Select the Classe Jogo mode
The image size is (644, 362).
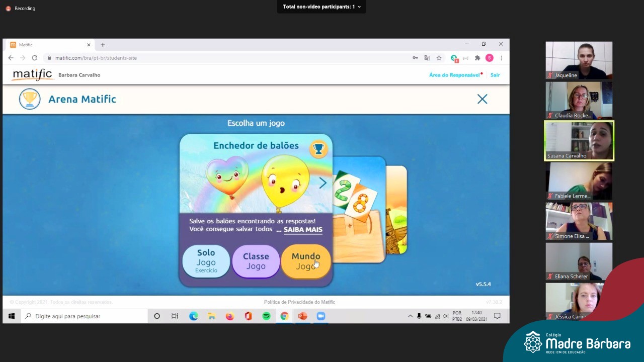[x=256, y=261]
